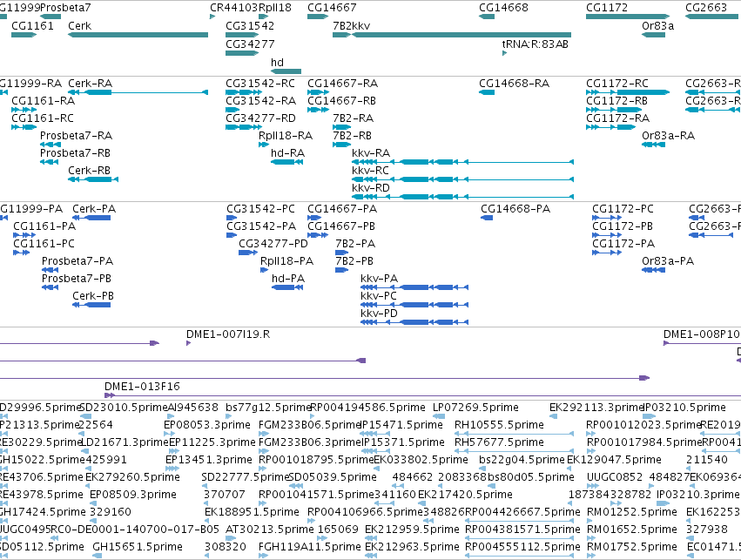Select the bs22g04.5prime EST label
Image resolution: width=741 pixels, height=560 pixels.
pyautogui.click(x=522, y=460)
